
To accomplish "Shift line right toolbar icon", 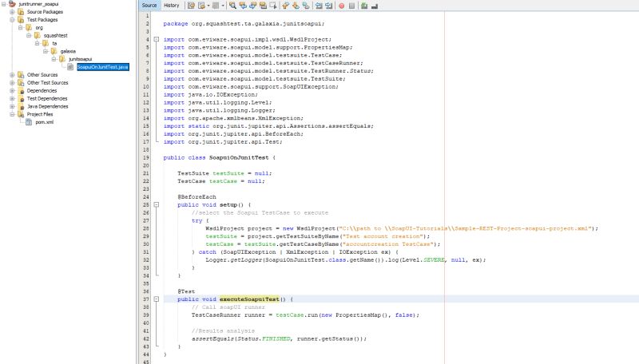I will pyautogui.click(x=328, y=6).
